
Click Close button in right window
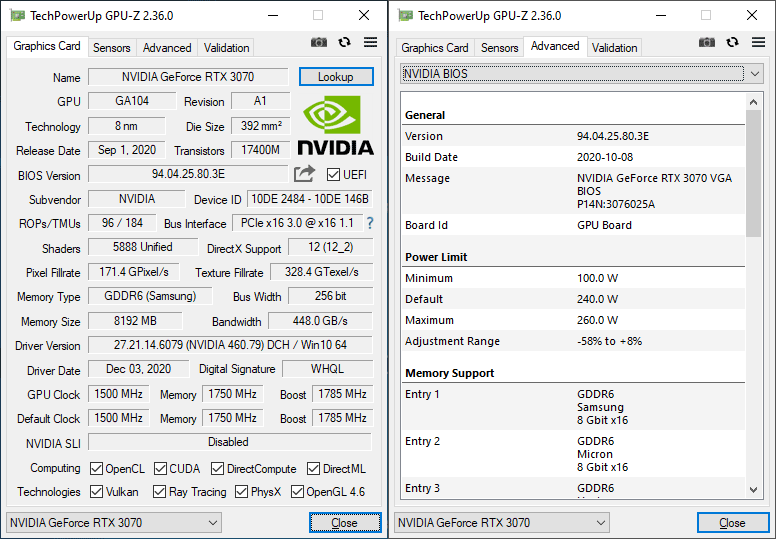(x=732, y=523)
